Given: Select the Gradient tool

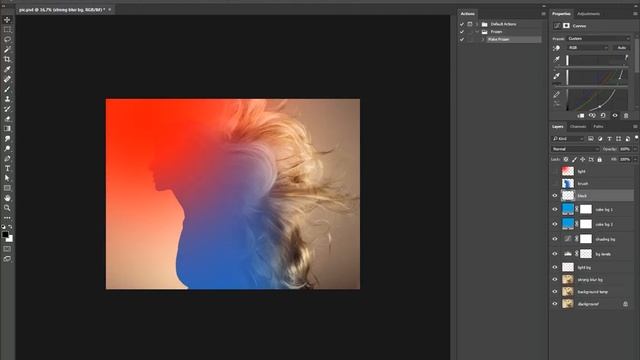Looking at the screenshot, I should (x=7, y=129).
